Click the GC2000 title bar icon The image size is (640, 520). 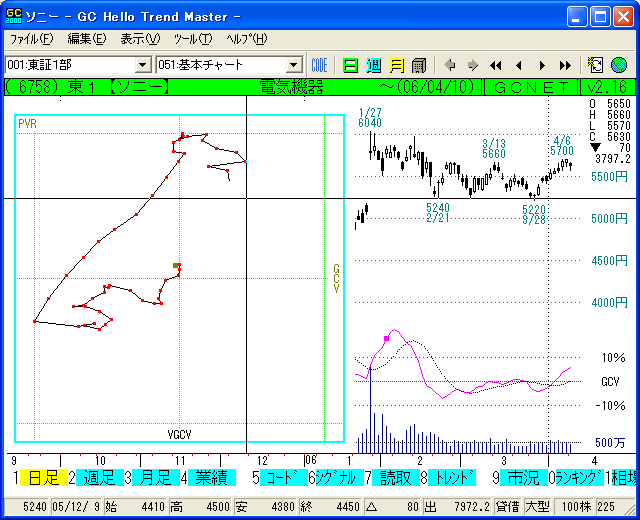coord(13,16)
